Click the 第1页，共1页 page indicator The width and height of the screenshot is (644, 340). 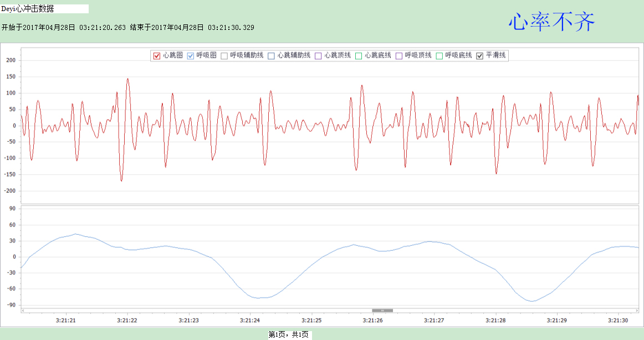click(288, 334)
